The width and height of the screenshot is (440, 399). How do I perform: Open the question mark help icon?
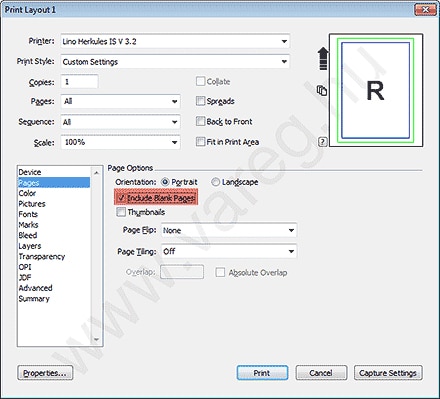322,142
